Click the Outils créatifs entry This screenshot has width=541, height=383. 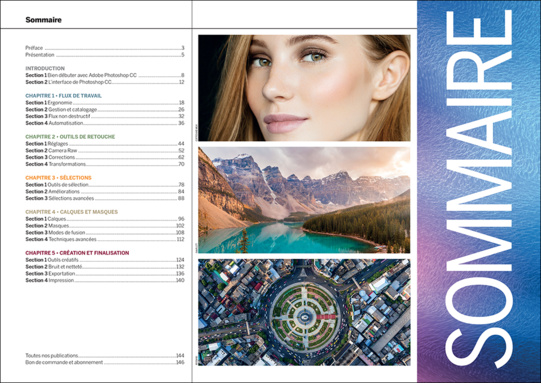105,260
